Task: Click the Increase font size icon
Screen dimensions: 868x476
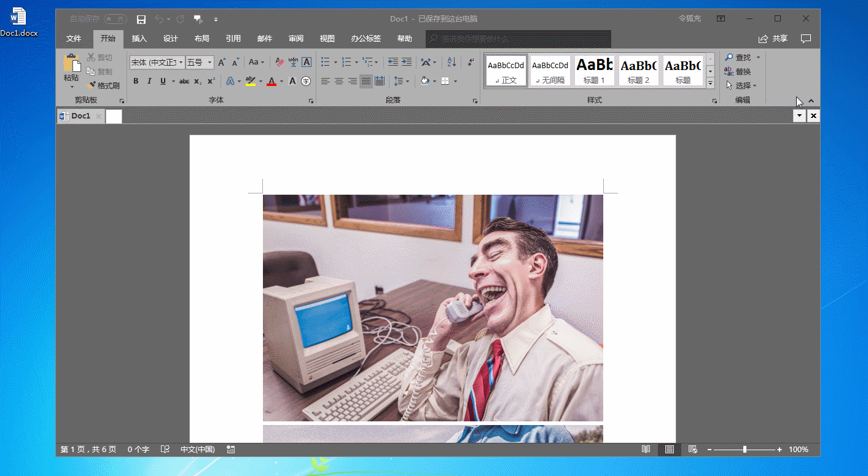Action: point(222,62)
